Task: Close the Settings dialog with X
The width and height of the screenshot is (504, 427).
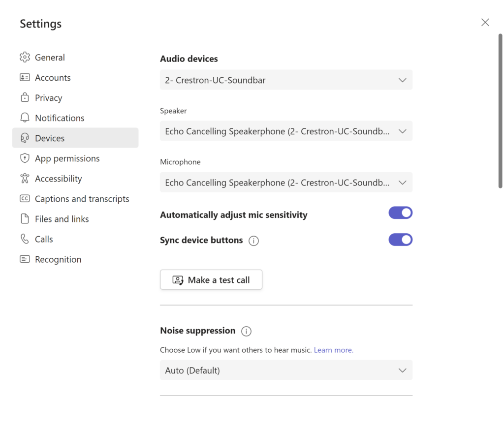Action: click(x=485, y=22)
